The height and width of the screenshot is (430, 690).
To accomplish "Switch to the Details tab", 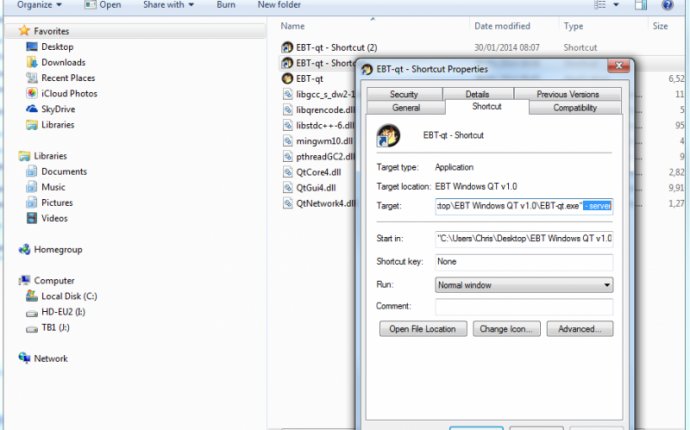I will pos(477,94).
